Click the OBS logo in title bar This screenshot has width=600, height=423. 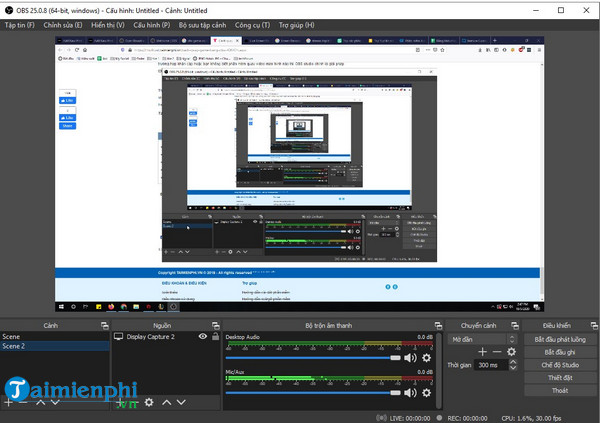9,10
